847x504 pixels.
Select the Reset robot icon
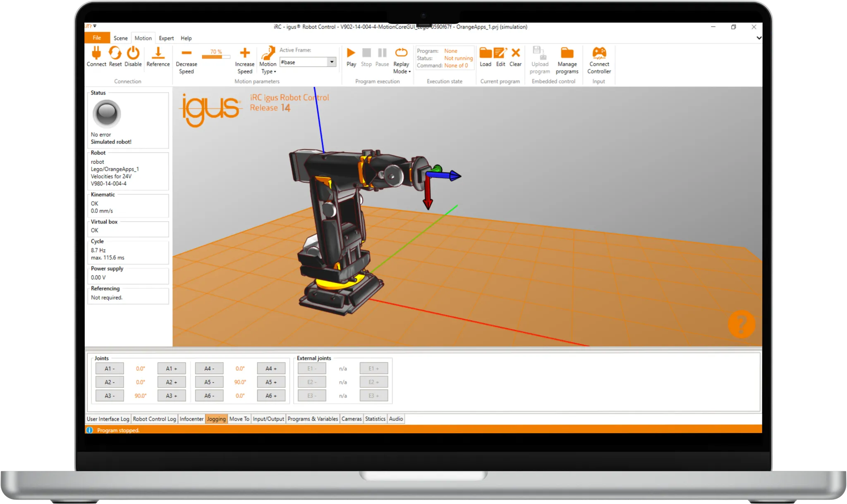click(x=115, y=57)
